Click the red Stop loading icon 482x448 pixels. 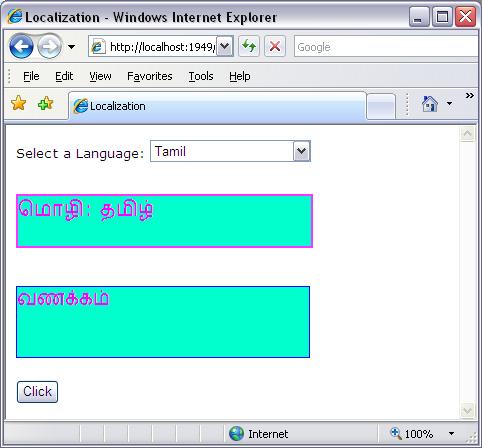pyautogui.click(x=275, y=46)
